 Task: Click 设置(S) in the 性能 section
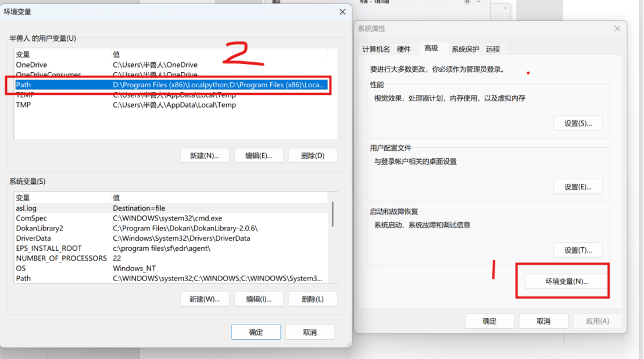pyautogui.click(x=578, y=123)
